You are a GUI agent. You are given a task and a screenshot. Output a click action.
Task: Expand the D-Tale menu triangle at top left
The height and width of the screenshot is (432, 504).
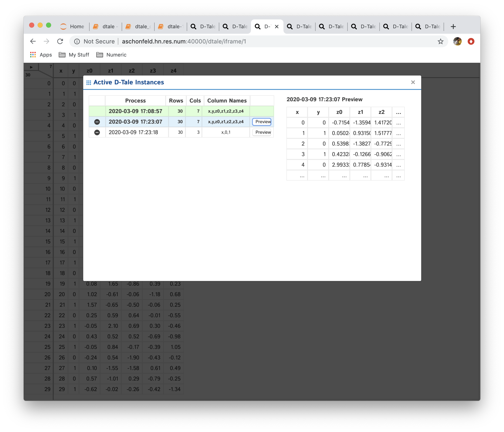click(31, 67)
